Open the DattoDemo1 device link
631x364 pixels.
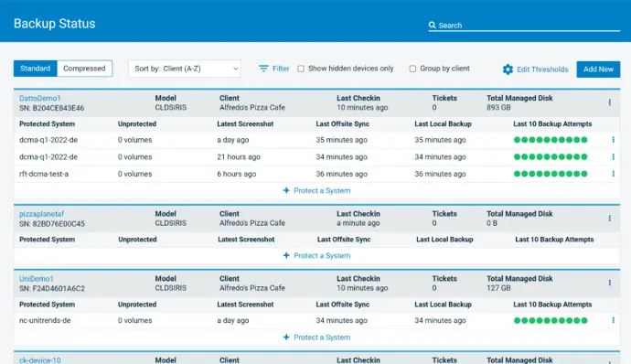tap(40, 98)
